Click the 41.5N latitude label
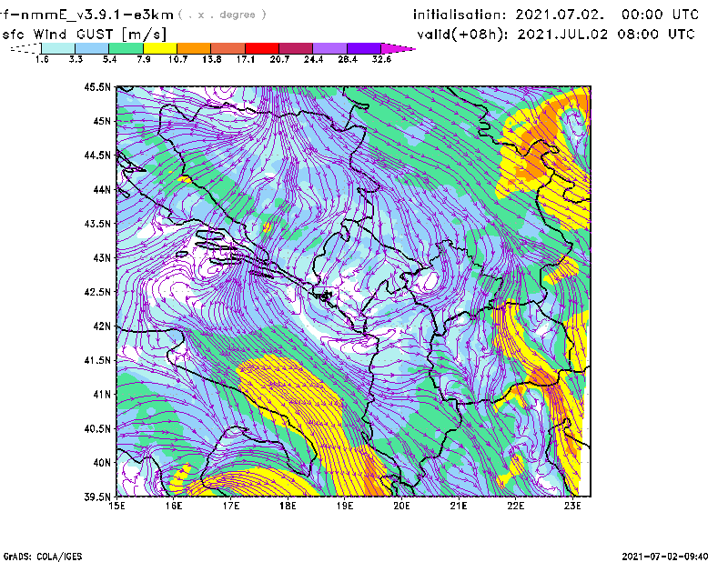 (97, 360)
